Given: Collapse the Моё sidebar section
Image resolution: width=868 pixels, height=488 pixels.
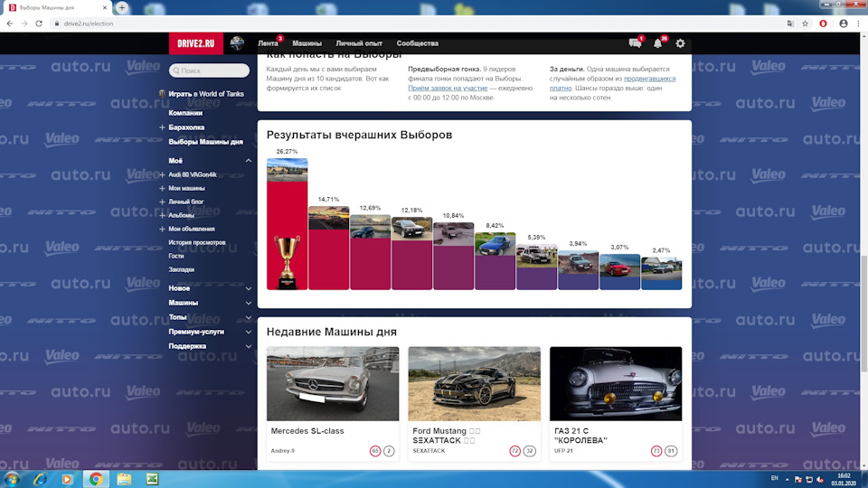Looking at the screenshot, I should (249, 161).
